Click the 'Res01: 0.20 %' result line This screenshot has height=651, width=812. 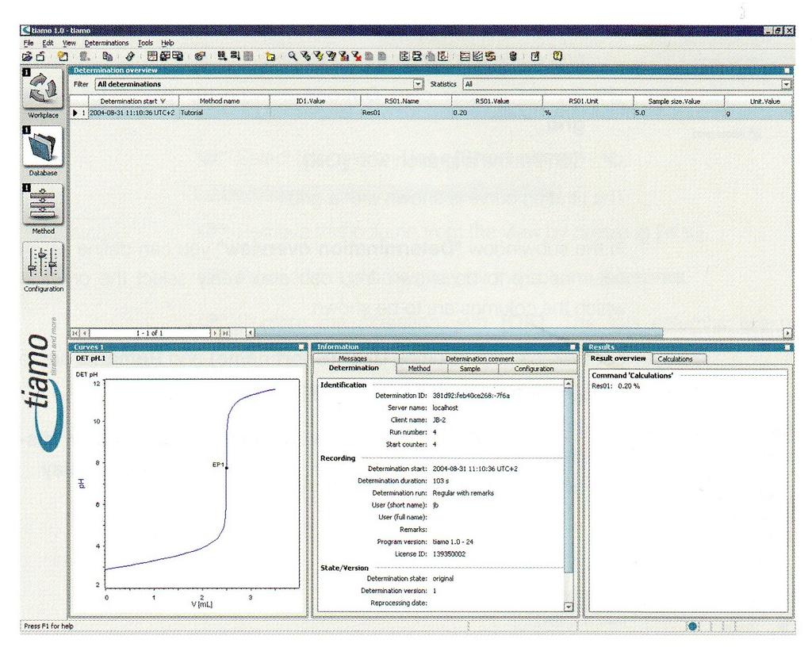(615, 386)
